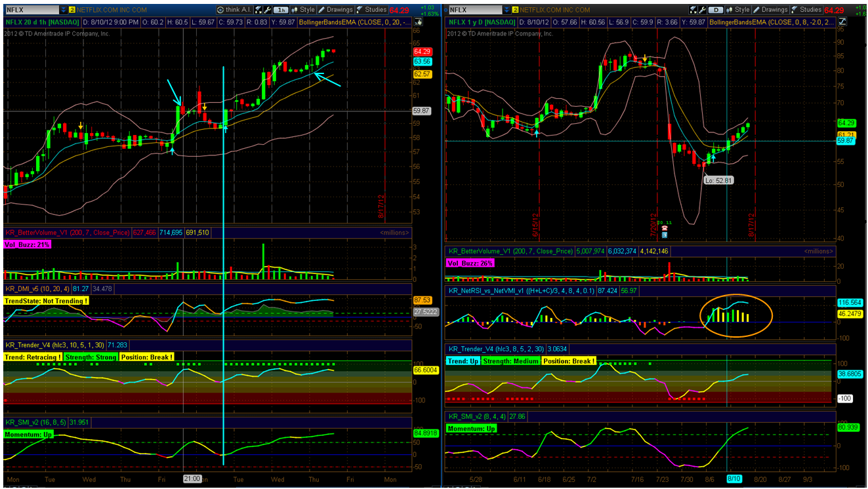The width and height of the screenshot is (868, 489).
Task: Click the wrench settings icon on the 1h chart
Action: click(269, 10)
